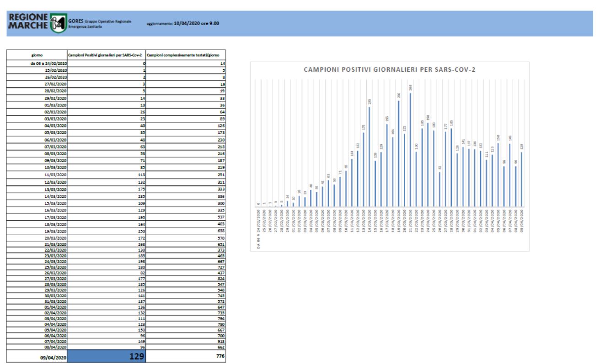Click the short chart bar labeled 82
The height and width of the screenshot is (364, 605).
point(439,189)
